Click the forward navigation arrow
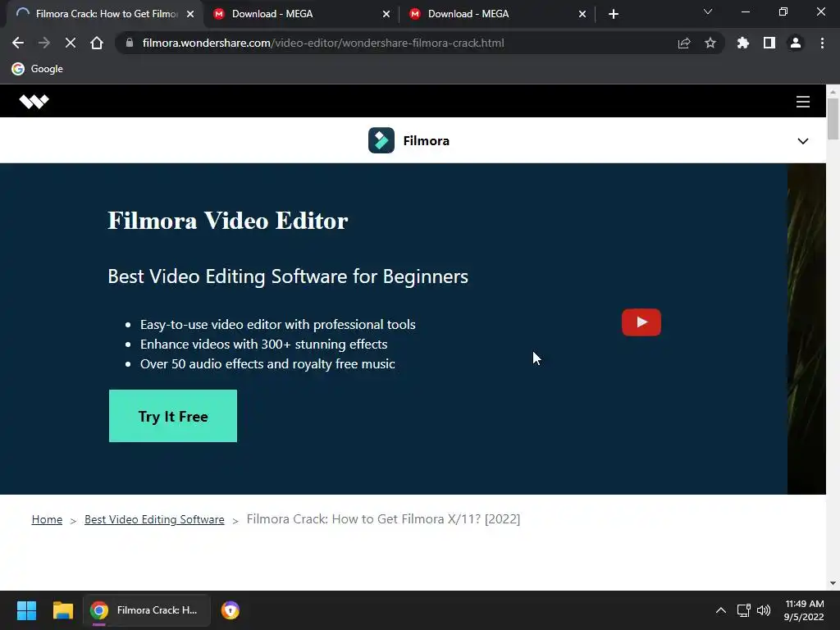The image size is (840, 630). 44,43
